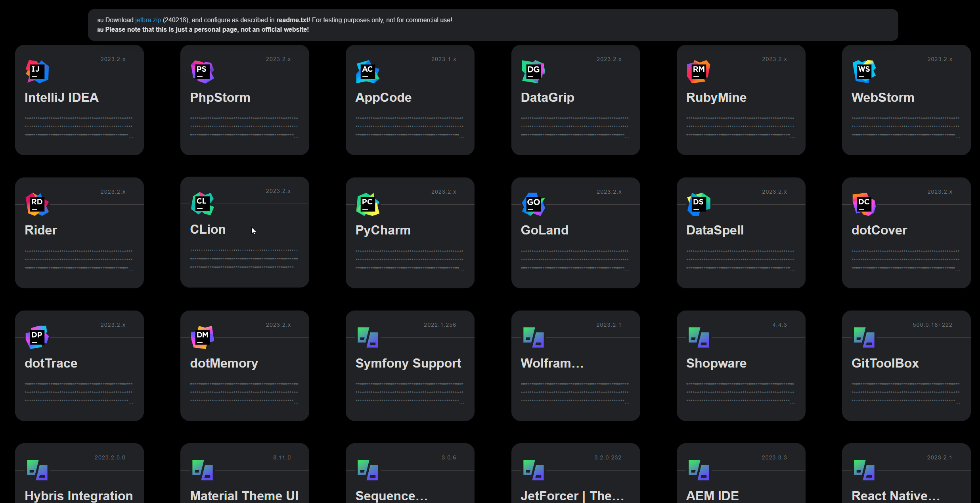The height and width of the screenshot is (503, 980).
Task: Click the CLion CL logo icon
Action: point(203,204)
